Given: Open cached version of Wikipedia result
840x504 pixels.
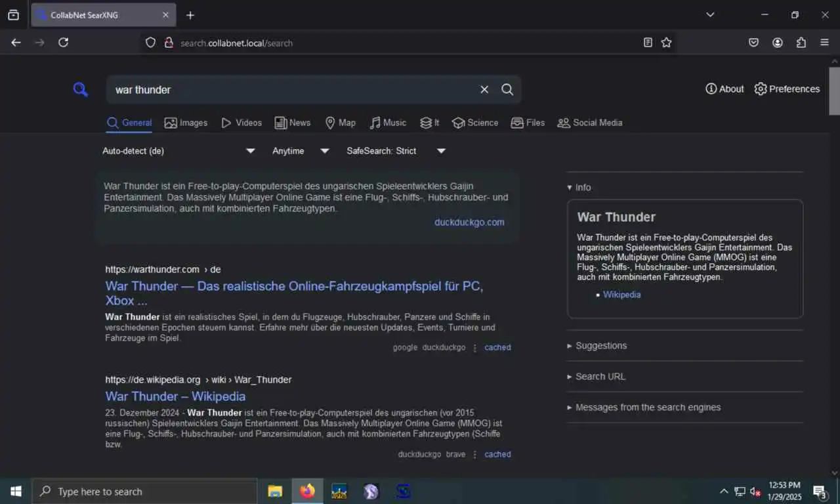Looking at the screenshot, I should click(497, 454).
